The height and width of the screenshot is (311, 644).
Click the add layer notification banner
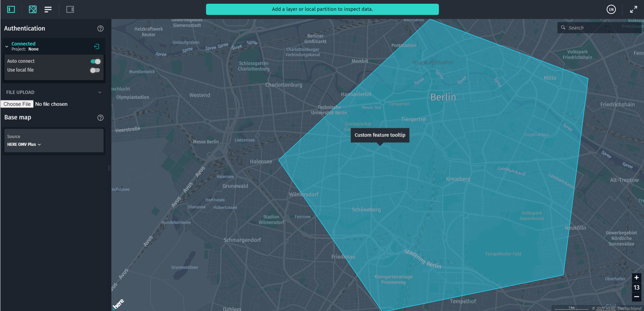point(322,9)
